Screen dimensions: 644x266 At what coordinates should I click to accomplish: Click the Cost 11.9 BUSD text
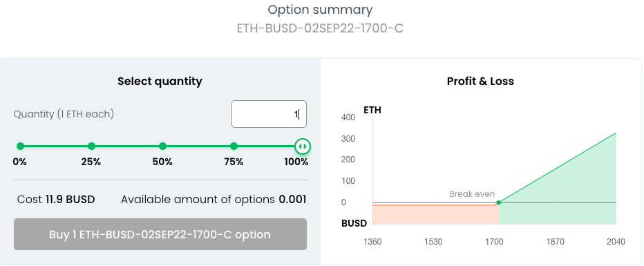click(56, 200)
